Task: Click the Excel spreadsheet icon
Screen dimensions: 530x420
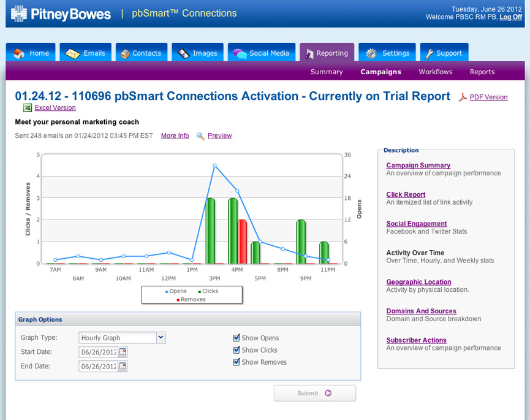Action: point(28,107)
